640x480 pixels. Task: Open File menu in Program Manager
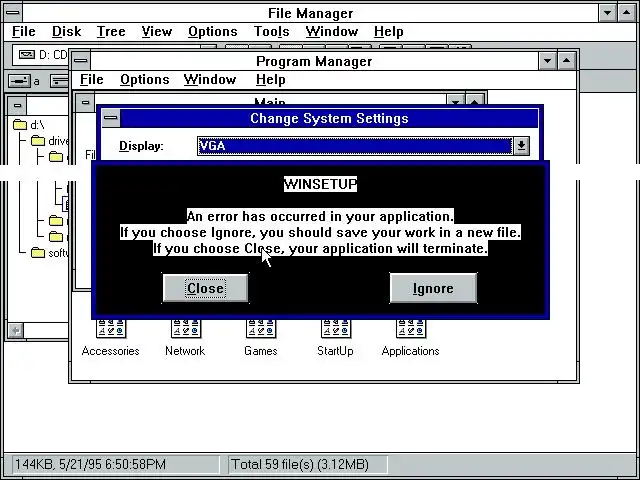pyautogui.click(x=91, y=79)
